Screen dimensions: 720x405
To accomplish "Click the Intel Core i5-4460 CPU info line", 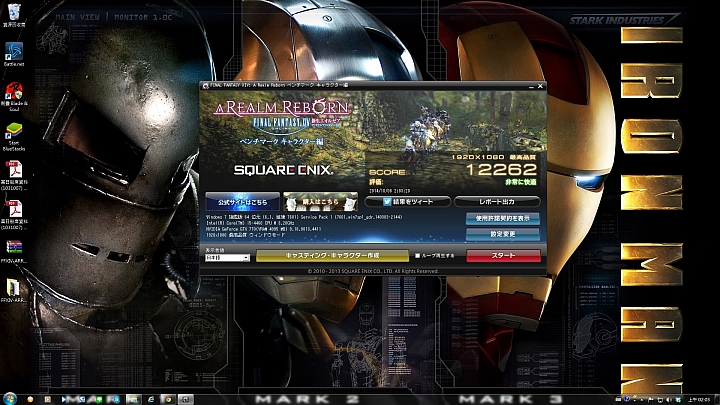I will click(x=251, y=223).
